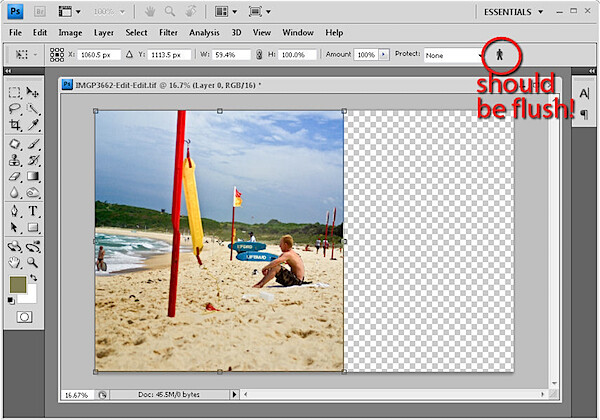The image size is (600, 420).
Task: Select the Type tool
Action: pyautogui.click(x=33, y=211)
